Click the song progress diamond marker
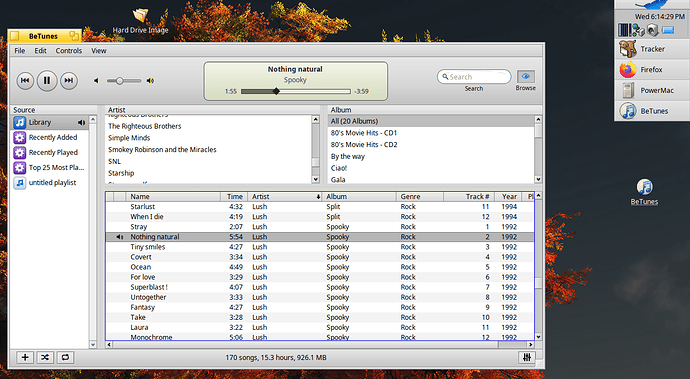Screen dimensions: 690x379 click(x=276, y=91)
